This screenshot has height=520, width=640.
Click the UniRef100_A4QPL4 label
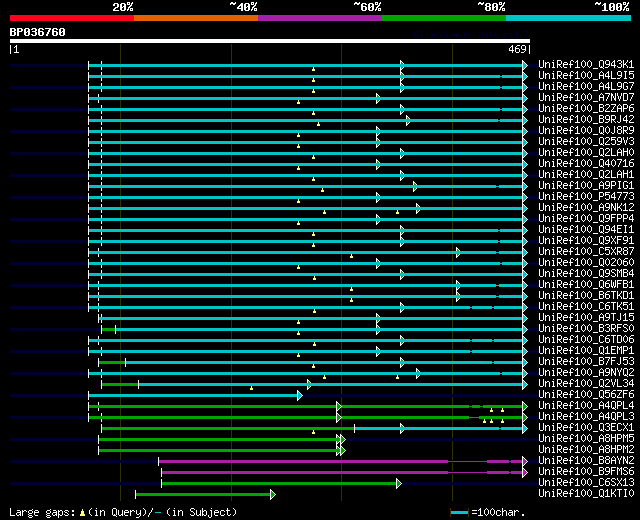click(586, 406)
